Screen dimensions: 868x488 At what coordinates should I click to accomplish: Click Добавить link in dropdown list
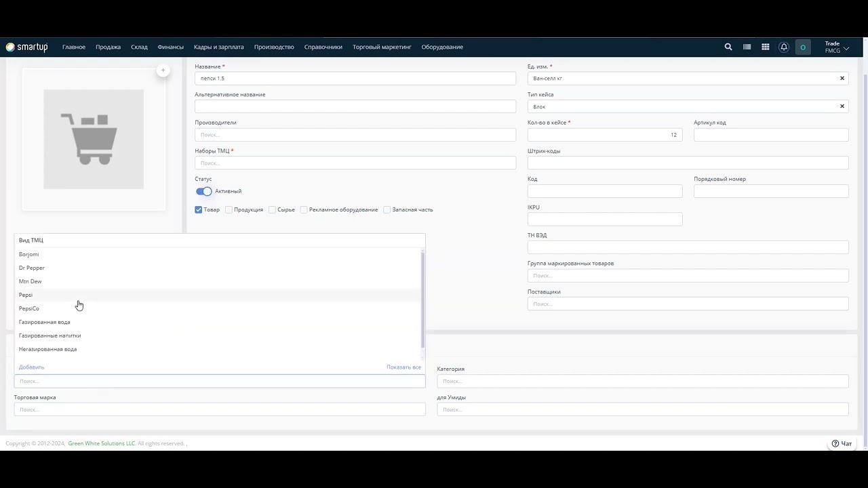point(31,367)
